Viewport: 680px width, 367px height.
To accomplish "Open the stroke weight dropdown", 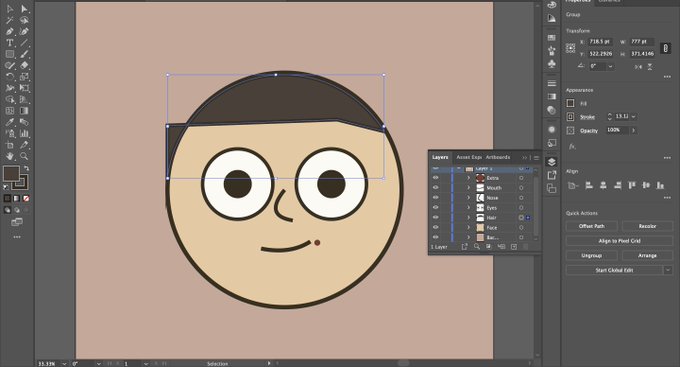I will 634,117.
